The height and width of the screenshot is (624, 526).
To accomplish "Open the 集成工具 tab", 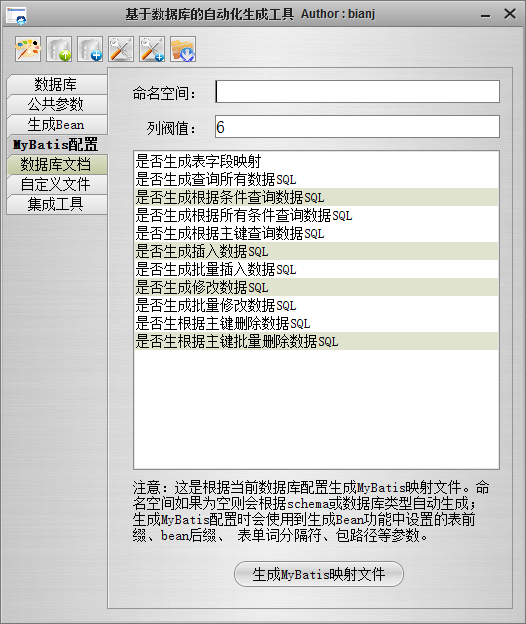I will 57,204.
